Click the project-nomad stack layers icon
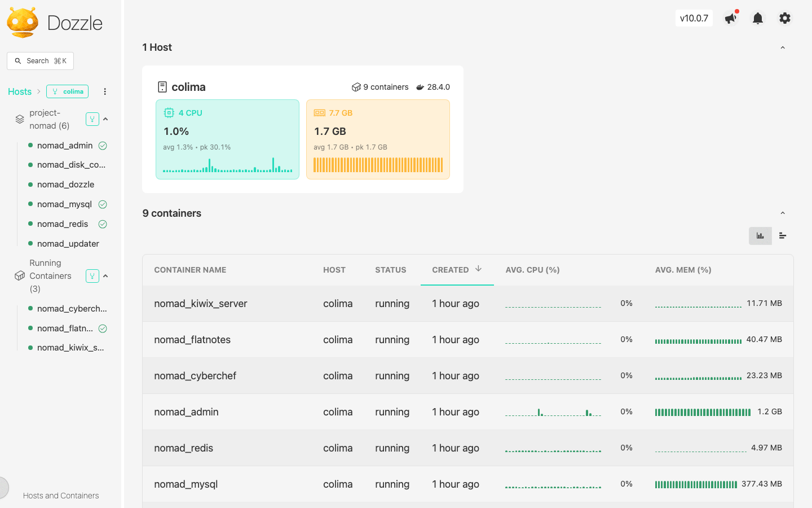Image resolution: width=812 pixels, height=508 pixels. [x=20, y=119]
